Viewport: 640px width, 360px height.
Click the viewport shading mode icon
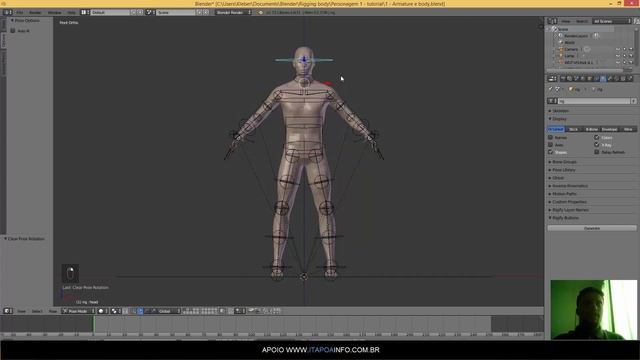[x=102, y=311]
